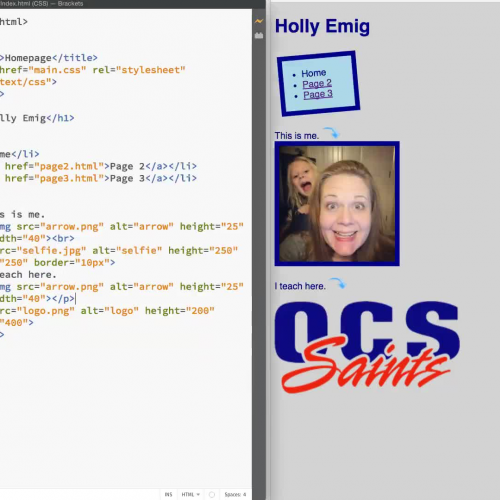Click "main.css" in the code editor
This screenshot has height=500, width=500.
[x=57, y=70]
